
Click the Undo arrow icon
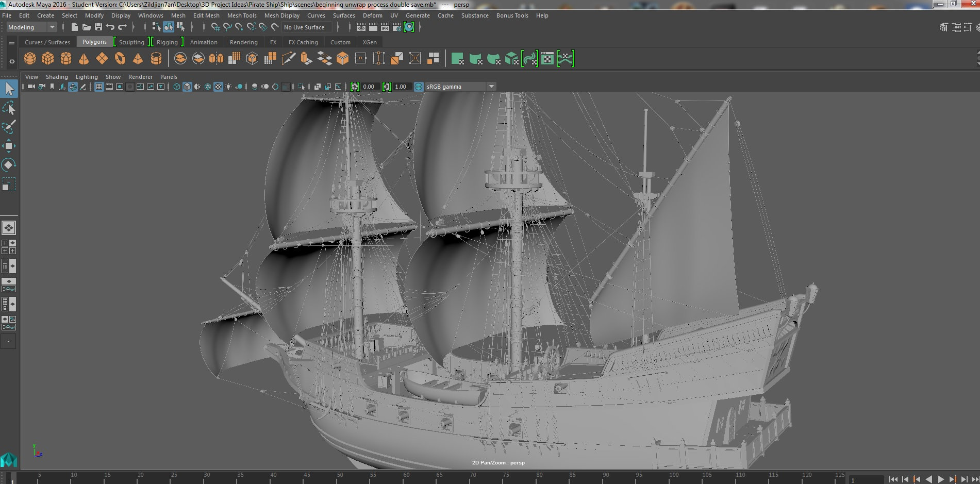pos(110,27)
